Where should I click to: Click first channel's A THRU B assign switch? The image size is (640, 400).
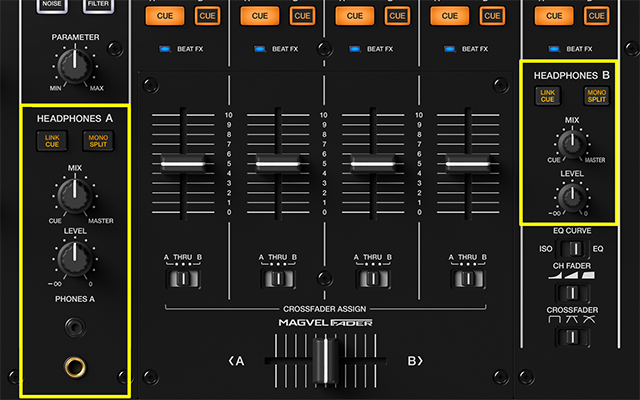[182, 279]
